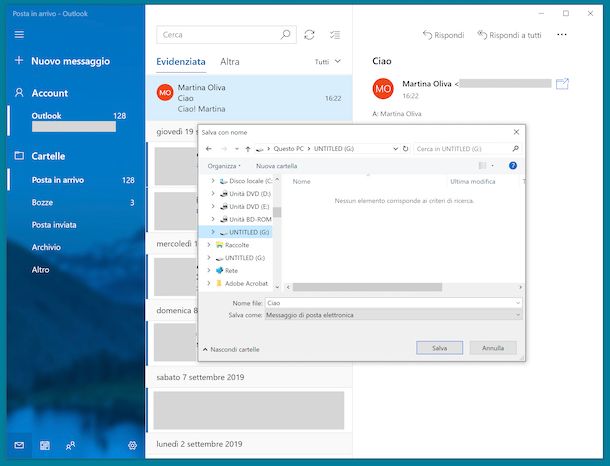Image resolution: width=610 pixels, height=466 pixels.
Task: Open Posta in arrivo folder
Action: [76, 180]
